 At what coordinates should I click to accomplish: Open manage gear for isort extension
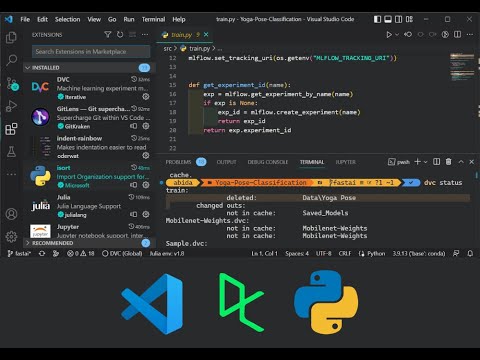coord(146,185)
